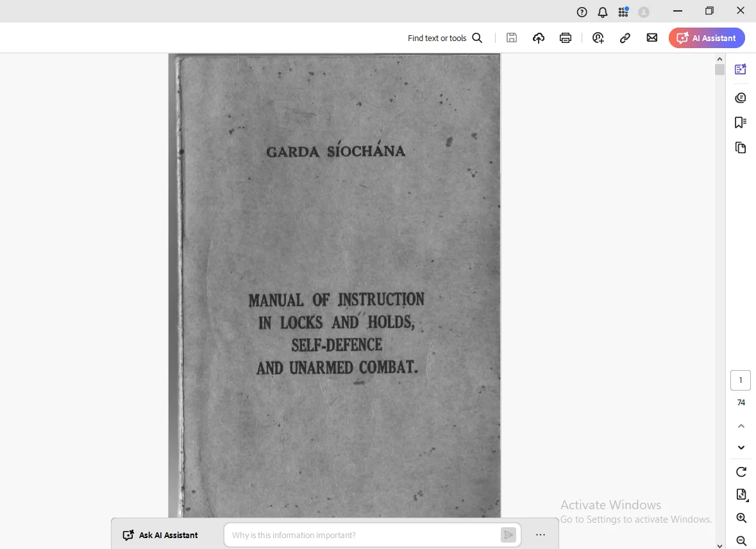Open the AI bar more options menu
This screenshot has width=756, height=549.
(541, 534)
